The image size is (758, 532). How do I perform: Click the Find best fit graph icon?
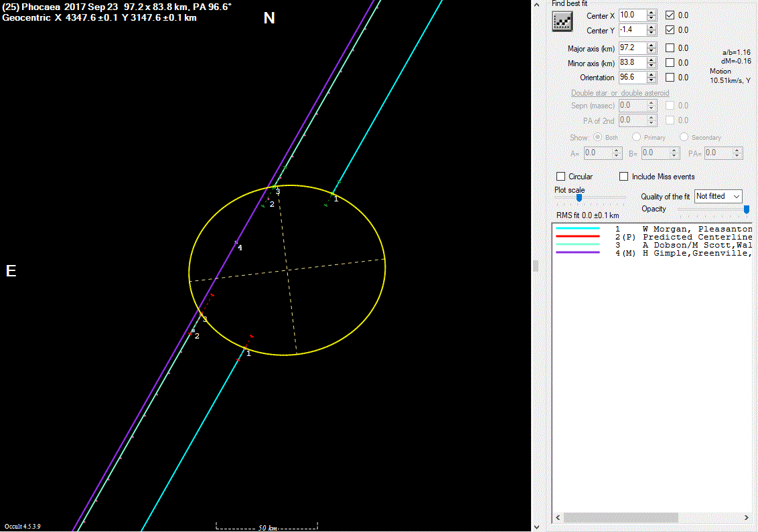(x=562, y=22)
